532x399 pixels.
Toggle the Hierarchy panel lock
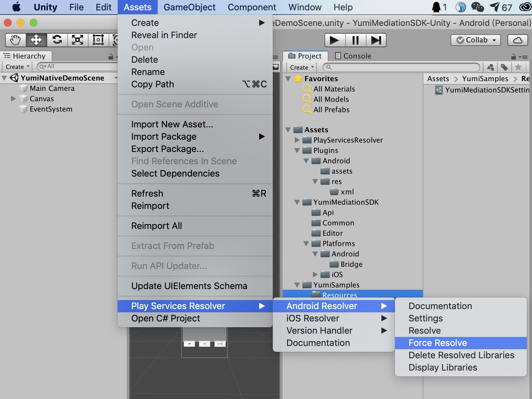point(111,57)
